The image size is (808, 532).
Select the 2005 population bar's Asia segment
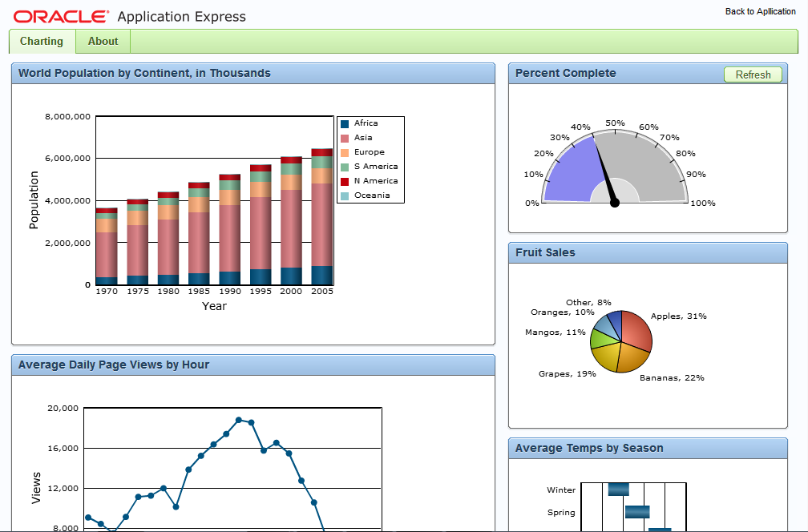322,224
